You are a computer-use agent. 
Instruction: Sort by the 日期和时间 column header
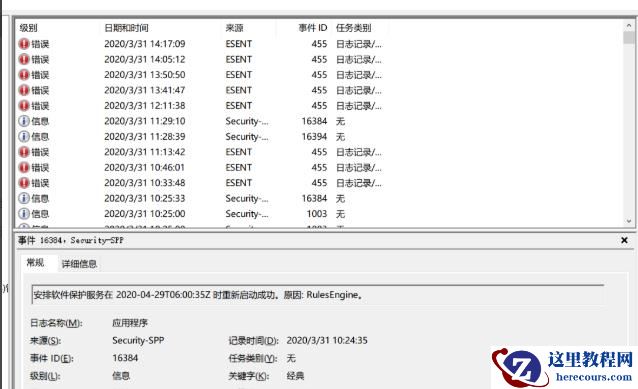pyautogui.click(x=127, y=28)
